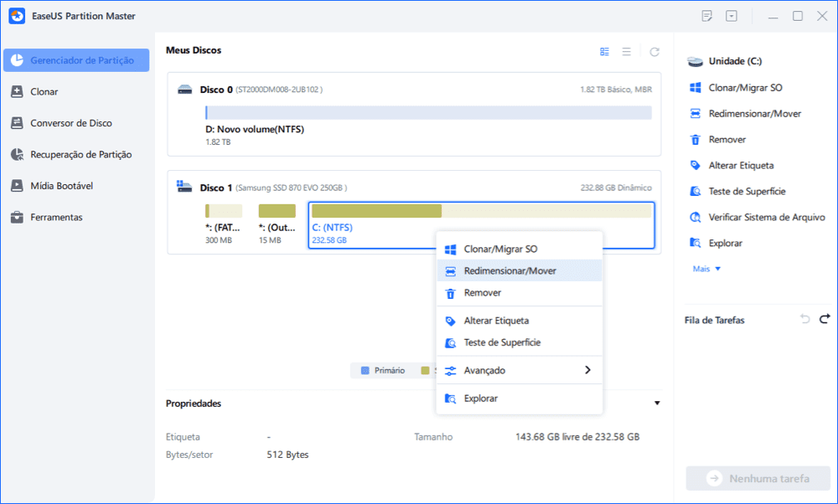Image resolution: width=838 pixels, height=504 pixels.
Task: Open Gerenciador de Partição in sidebar
Action: (x=76, y=60)
